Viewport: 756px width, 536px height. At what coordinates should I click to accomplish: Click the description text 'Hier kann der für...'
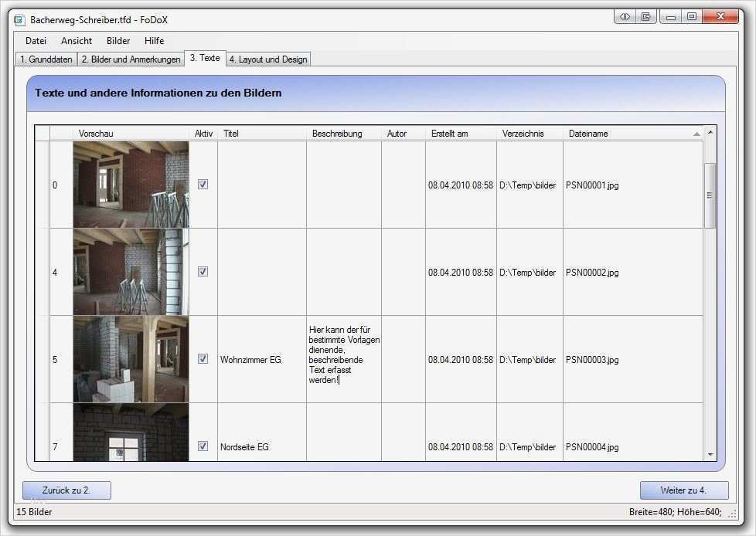pos(344,355)
